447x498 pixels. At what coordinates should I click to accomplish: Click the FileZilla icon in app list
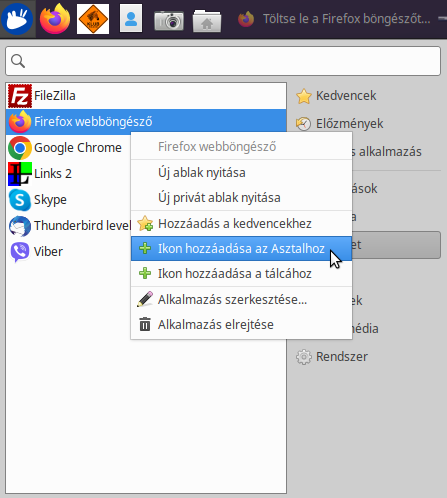(20, 96)
